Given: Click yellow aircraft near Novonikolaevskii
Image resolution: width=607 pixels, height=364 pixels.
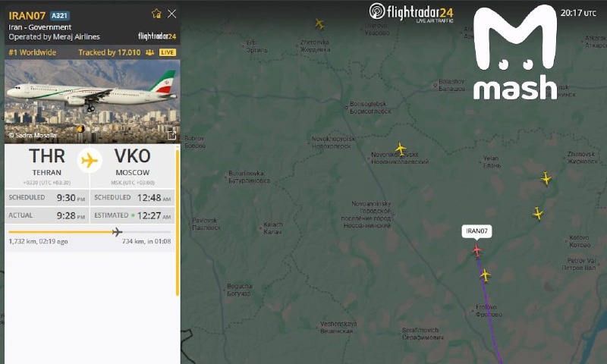Looking at the screenshot, I should coord(401,149).
